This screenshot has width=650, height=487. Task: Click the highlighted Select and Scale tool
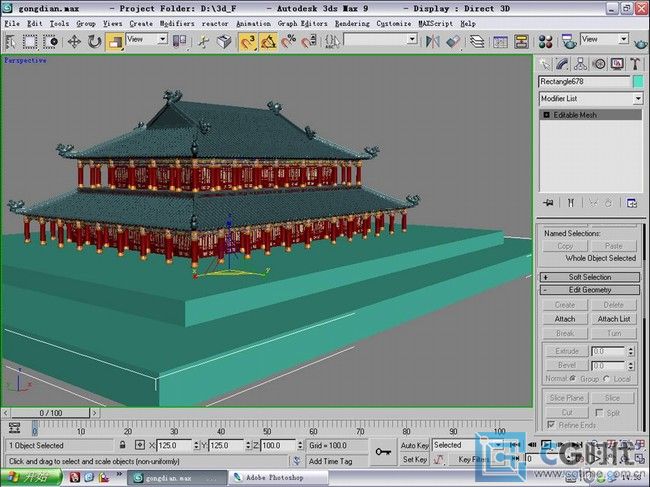(x=115, y=41)
